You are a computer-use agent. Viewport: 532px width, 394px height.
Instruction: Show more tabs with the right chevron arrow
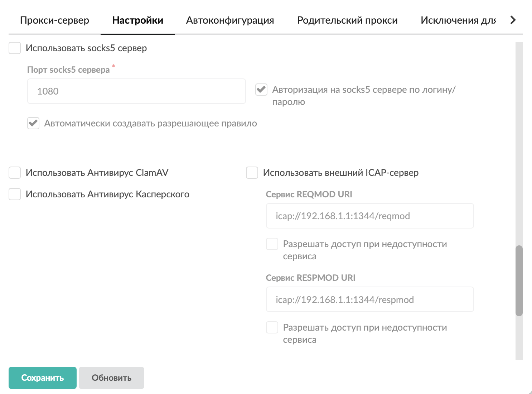513,20
